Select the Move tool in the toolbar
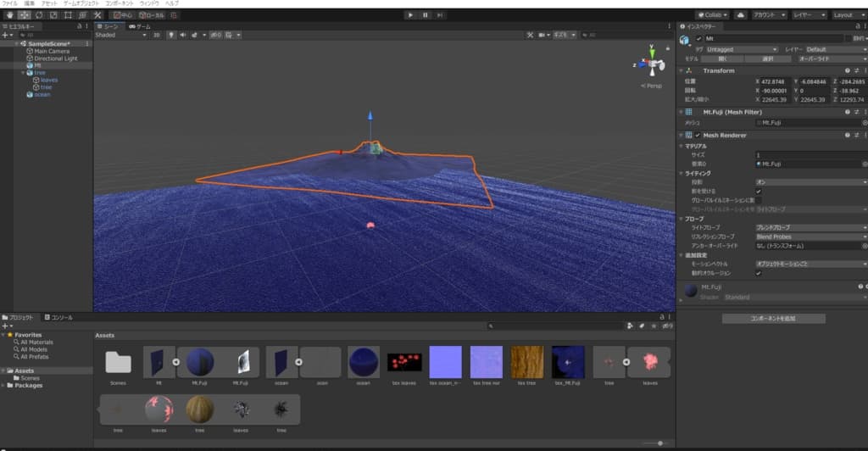This screenshot has width=868, height=451. coord(24,15)
